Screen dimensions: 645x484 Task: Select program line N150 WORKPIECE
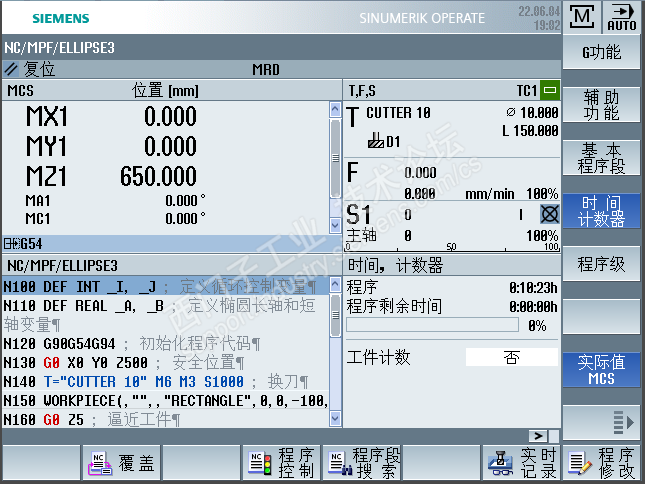click(165, 401)
